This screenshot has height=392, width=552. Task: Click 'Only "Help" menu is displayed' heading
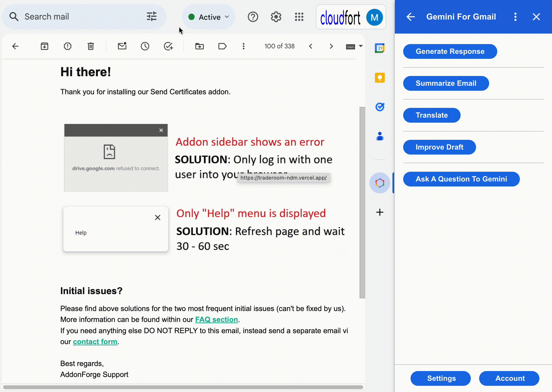251,213
